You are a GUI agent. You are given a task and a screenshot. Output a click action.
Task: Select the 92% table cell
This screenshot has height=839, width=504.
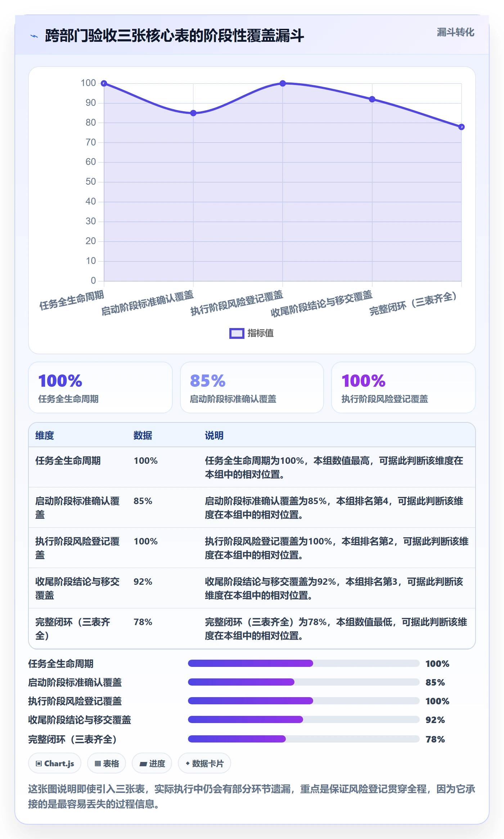[143, 582]
